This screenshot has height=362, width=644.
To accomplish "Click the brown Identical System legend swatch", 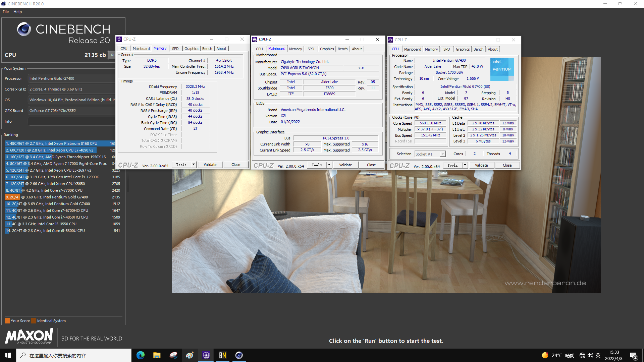I will (x=34, y=321).
